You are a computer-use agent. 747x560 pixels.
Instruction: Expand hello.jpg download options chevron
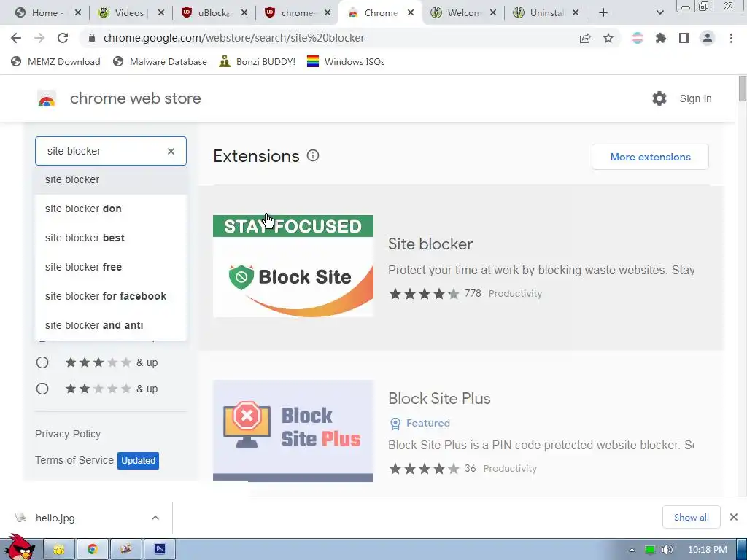point(155,518)
